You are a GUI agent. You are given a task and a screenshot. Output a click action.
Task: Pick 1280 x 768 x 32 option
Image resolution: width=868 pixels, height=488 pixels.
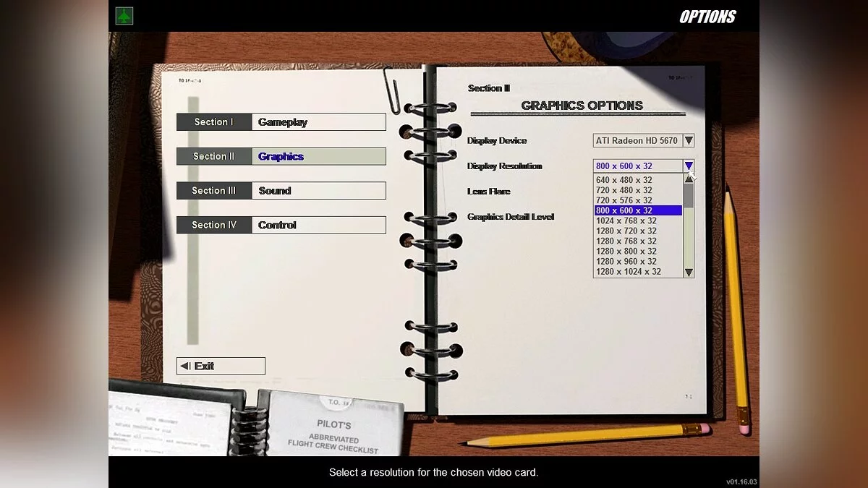coord(638,241)
